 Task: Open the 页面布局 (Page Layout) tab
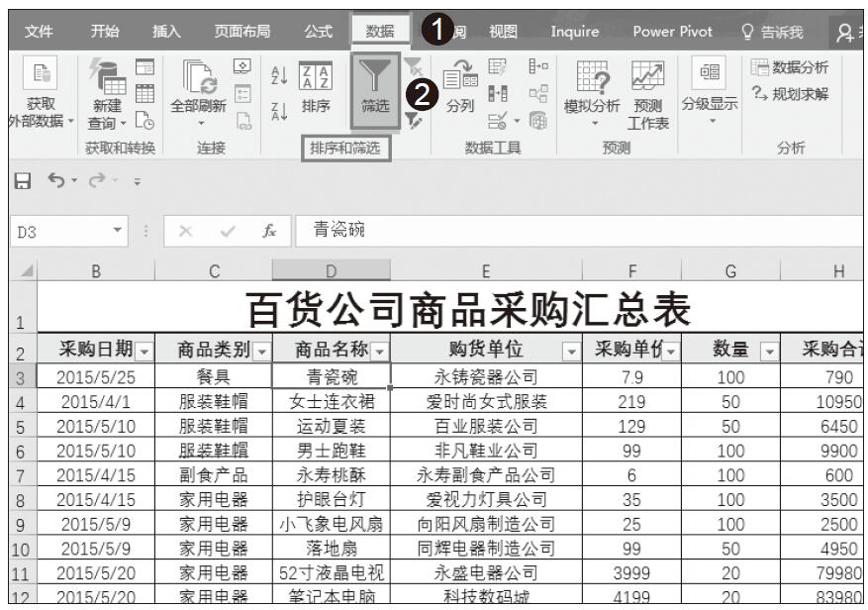tap(241, 31)
